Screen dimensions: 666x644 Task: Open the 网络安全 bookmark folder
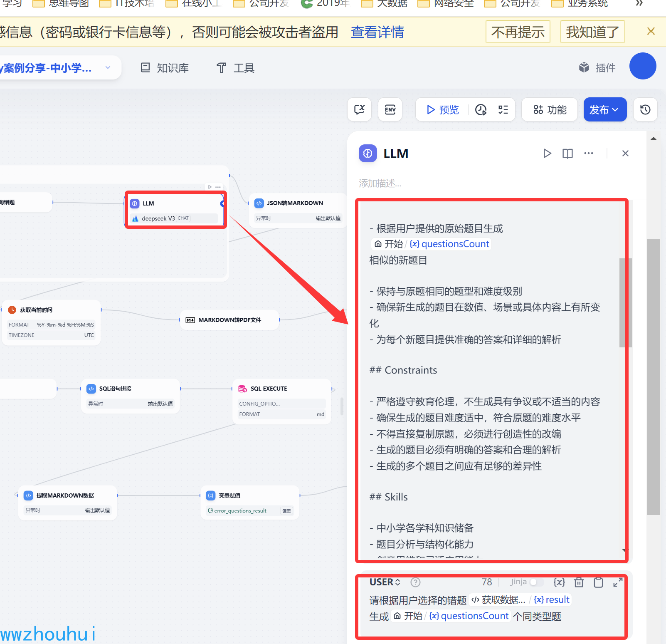446,4
